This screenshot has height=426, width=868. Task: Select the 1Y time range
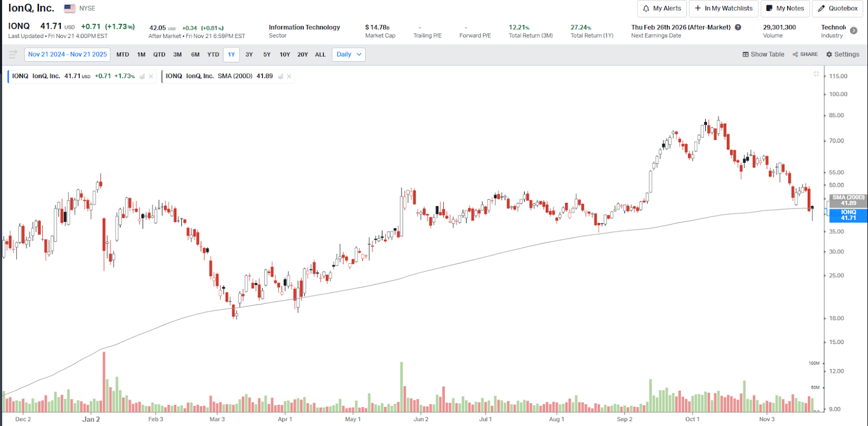231,54
